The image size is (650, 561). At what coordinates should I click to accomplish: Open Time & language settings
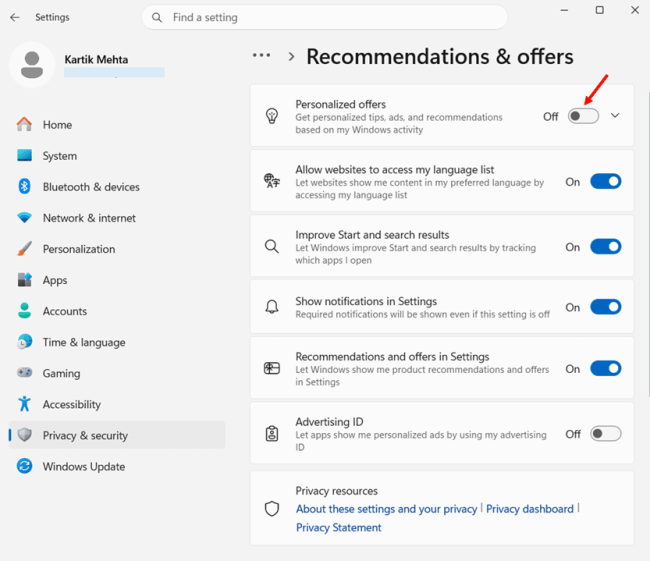[x=117, y=342]
